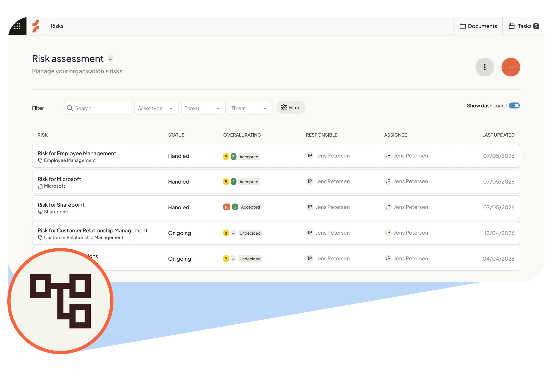
Task: Click the Risks breadcrumb in the top bar
Action: pyautogui.click(x=57, y=26)
